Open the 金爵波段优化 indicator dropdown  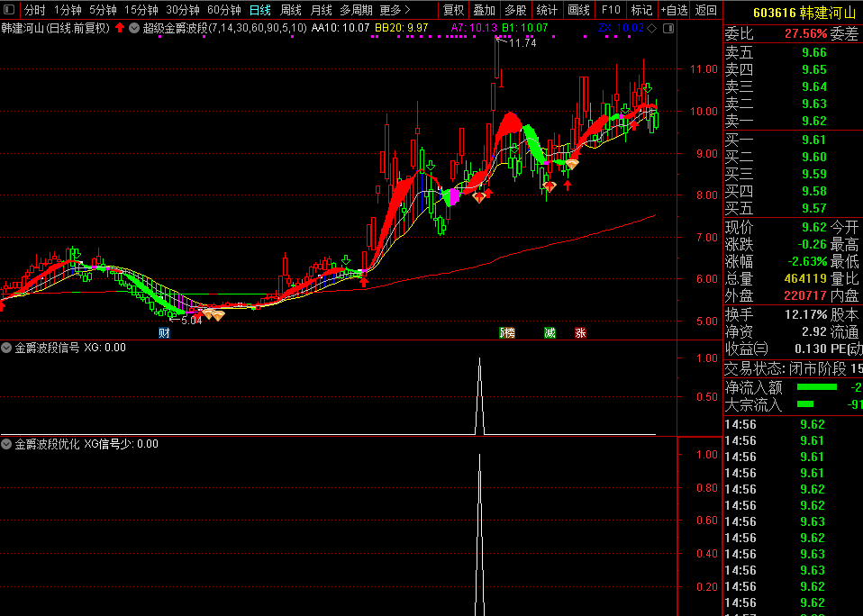pyautogui.click(x=6, y=443)
